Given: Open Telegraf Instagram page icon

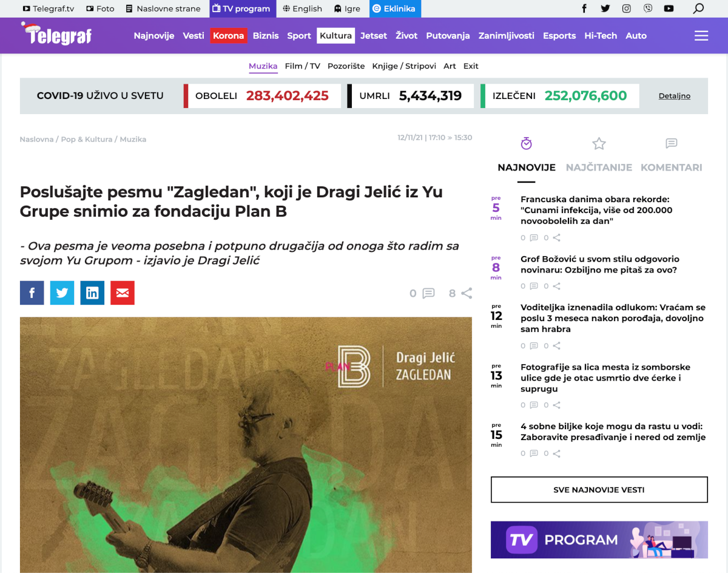Looking at the screenshot, I should (627, 8).
